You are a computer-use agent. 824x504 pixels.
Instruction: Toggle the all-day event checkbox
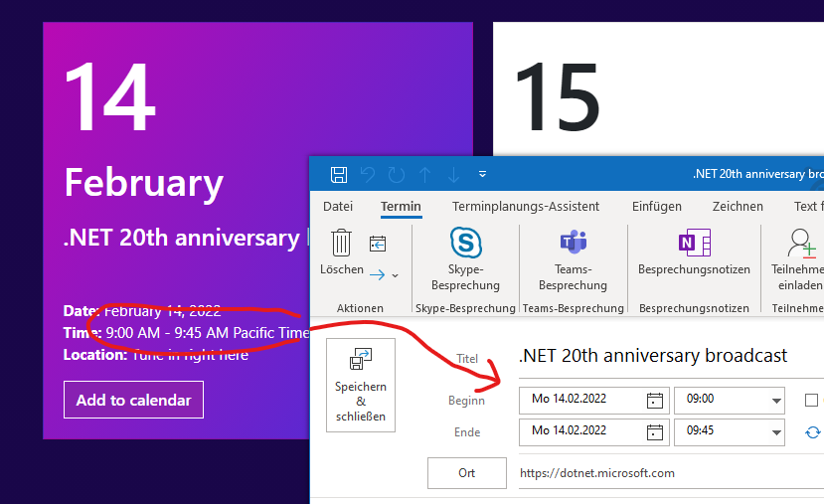tap(811, 400)
